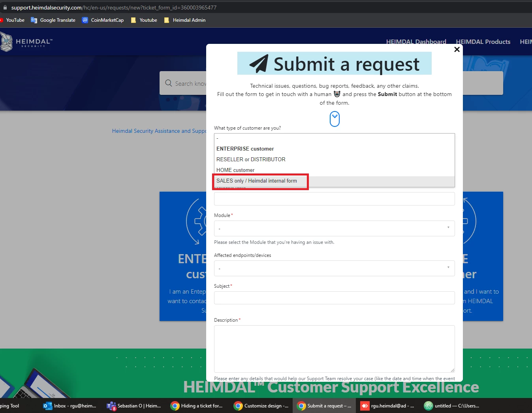This screenshot has height=413, width=532.
Task: Open the Module dropdown
Action: pyautogui.click(x=335, y=228)
